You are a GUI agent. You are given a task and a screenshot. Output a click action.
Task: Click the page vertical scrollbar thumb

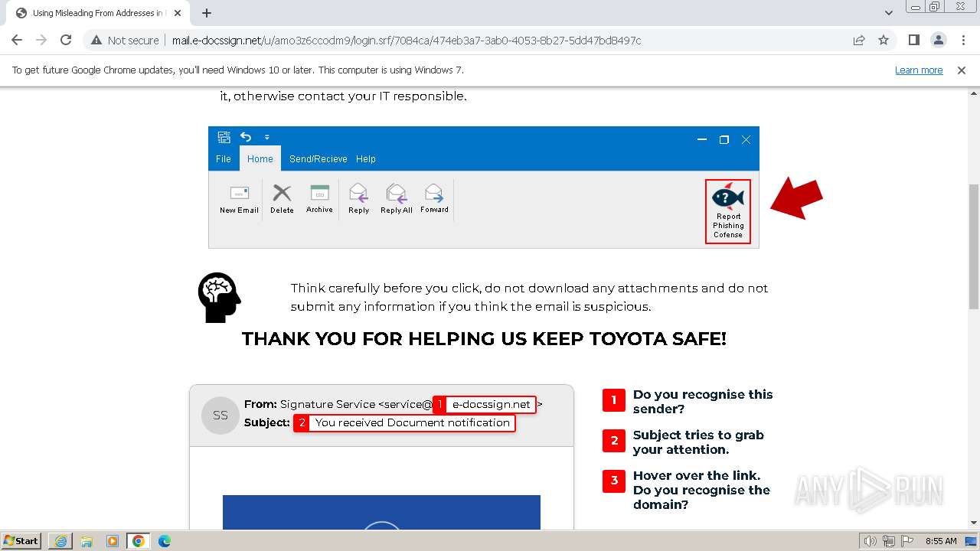tap(974, 246)
